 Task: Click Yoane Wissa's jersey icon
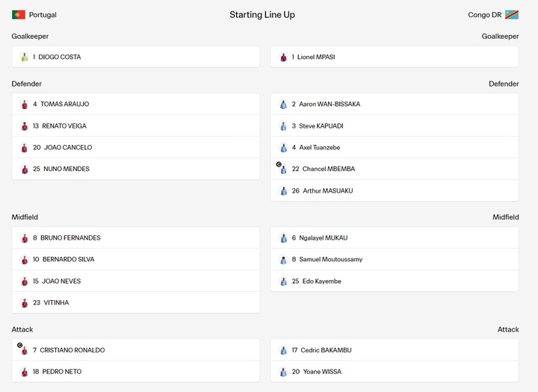[x=283, y=372]
